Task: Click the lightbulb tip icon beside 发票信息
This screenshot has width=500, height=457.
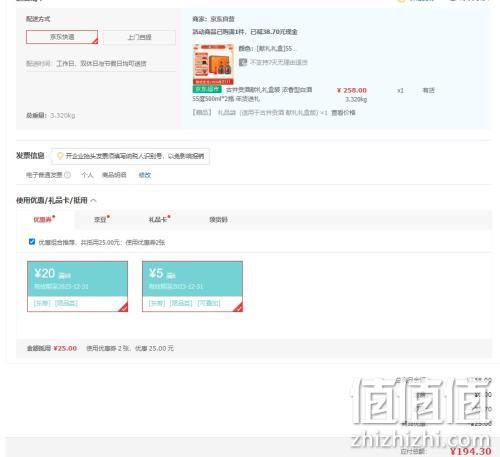Action: click(x=60, y=156)
